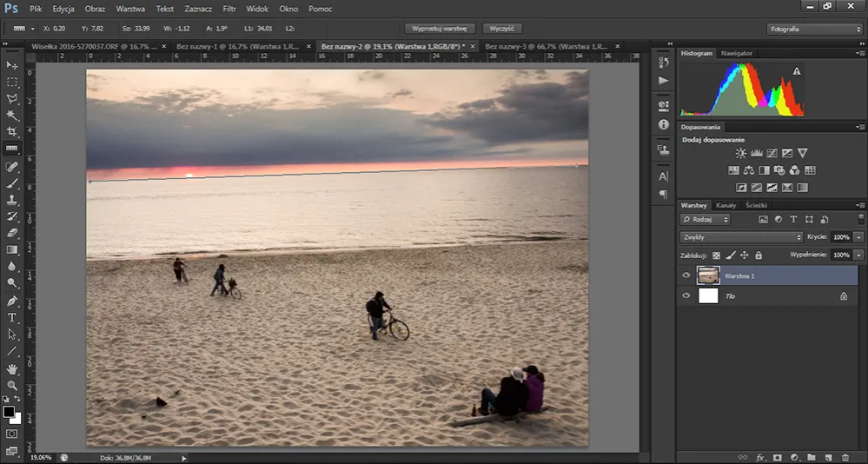Viewport: 868px width, 464px height.
Task: Select the Eraser tool
Action: tap(11, 233)
